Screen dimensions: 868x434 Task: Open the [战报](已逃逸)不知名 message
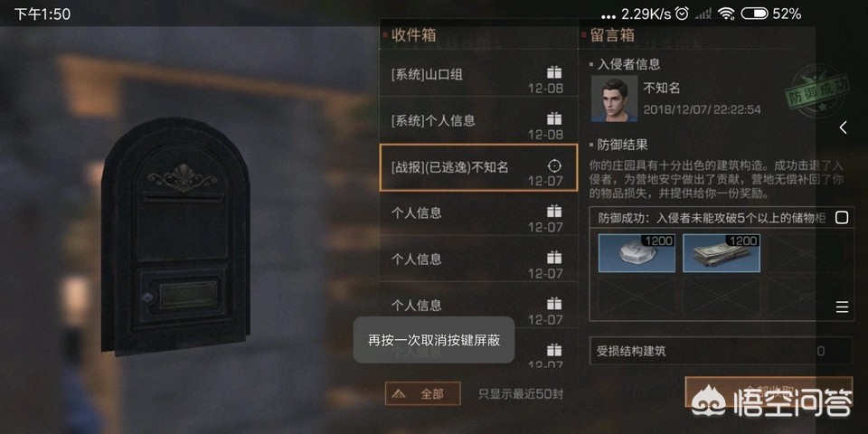pyautogui.click(x=478, y=167)
